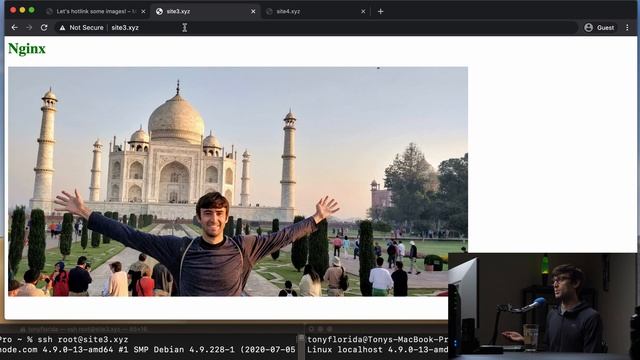640x360 pixels.
Task: Go back to the previous page
Action: pyautogui.click(x=15, y=28)
